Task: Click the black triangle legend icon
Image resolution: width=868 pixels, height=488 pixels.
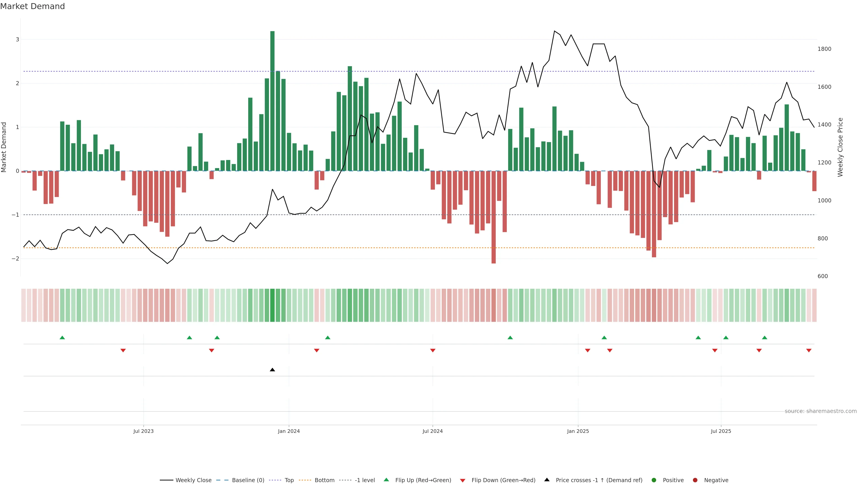Action: 547,480
